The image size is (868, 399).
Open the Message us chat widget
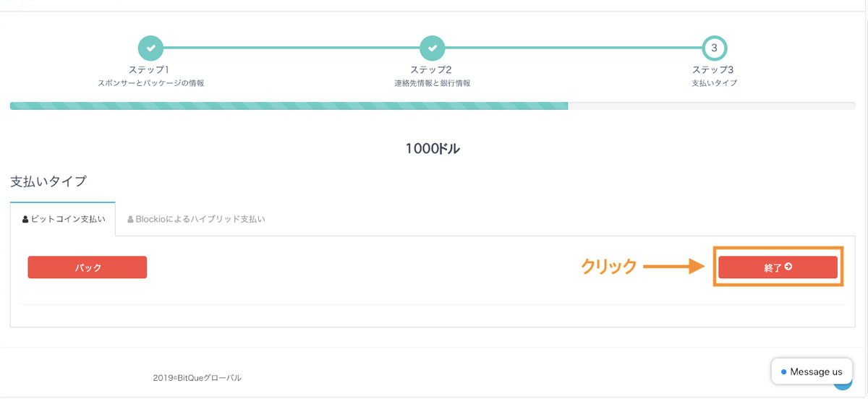[812, 372]
